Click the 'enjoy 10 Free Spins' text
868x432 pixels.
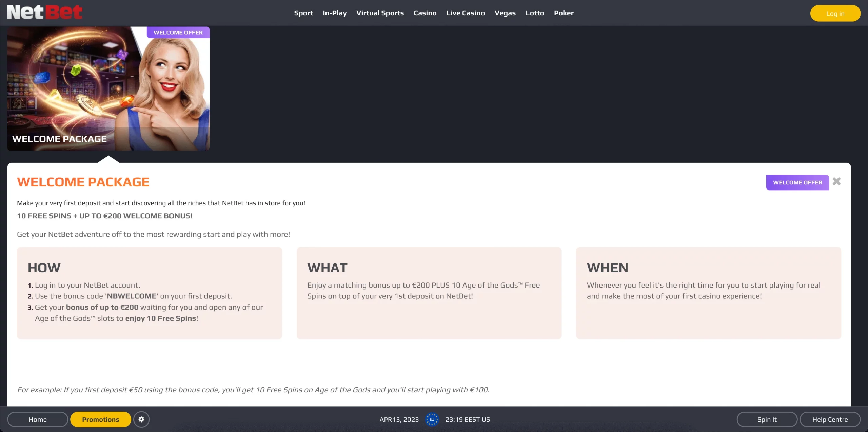161,318
